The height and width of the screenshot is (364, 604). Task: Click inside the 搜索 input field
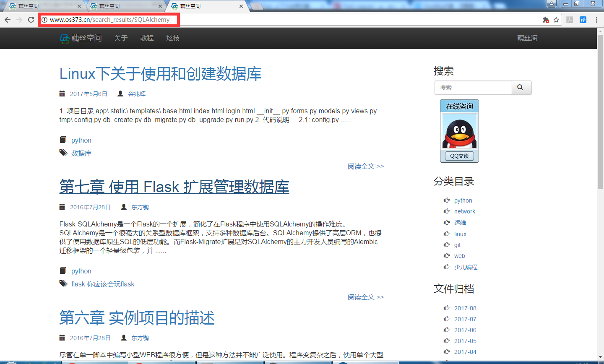point(473,87)
